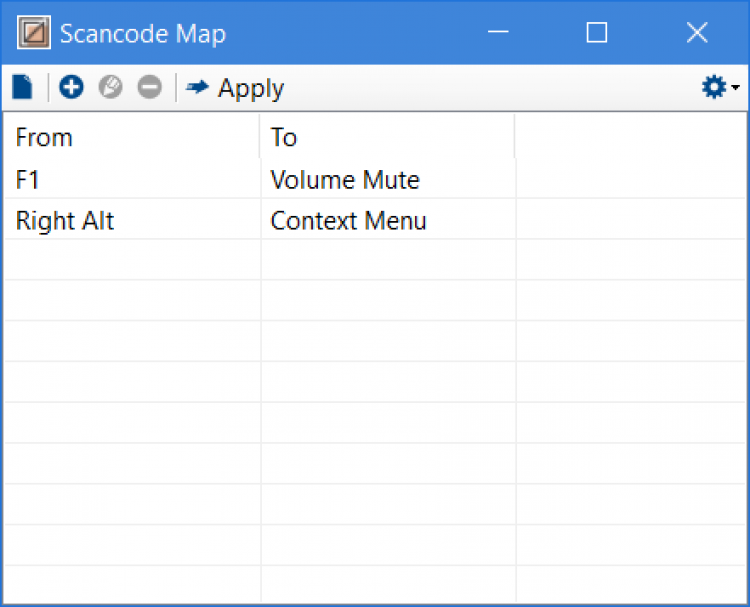Close the Scancode Map window

697,33
